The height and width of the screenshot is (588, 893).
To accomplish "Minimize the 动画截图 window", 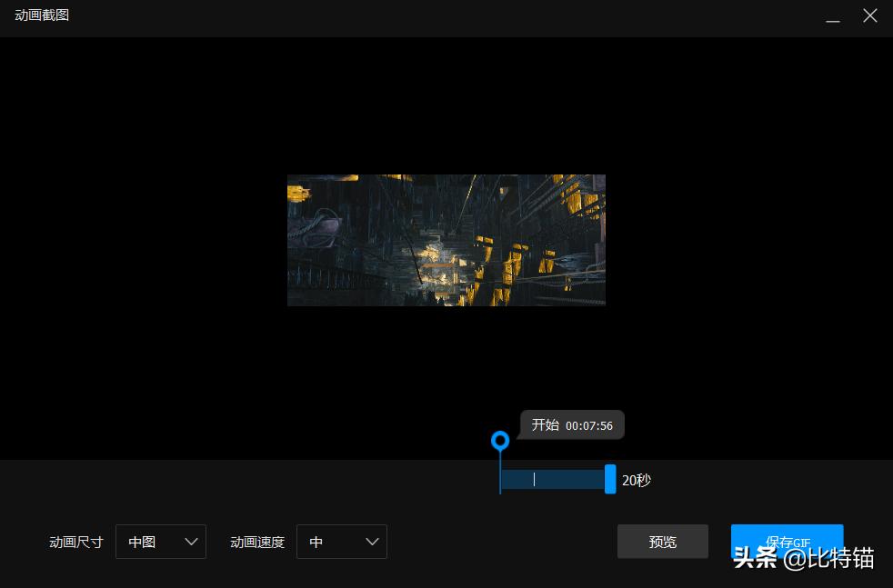I will [832, 17].
